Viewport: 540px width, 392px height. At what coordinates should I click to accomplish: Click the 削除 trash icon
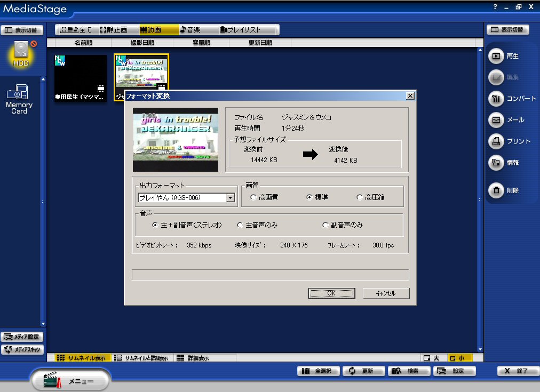point(496,190)
